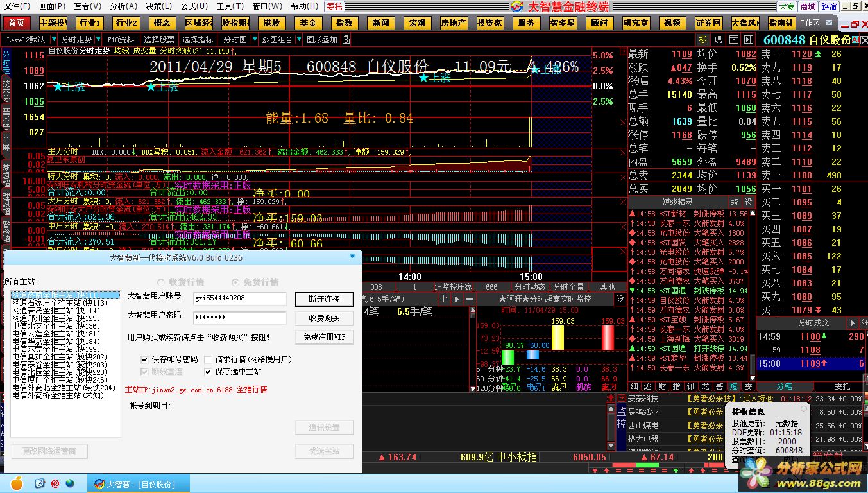Toggle the 请求行情(网络慢用户) checkbox
This screenshot has width=868, height=493.
tap(208, 359)
